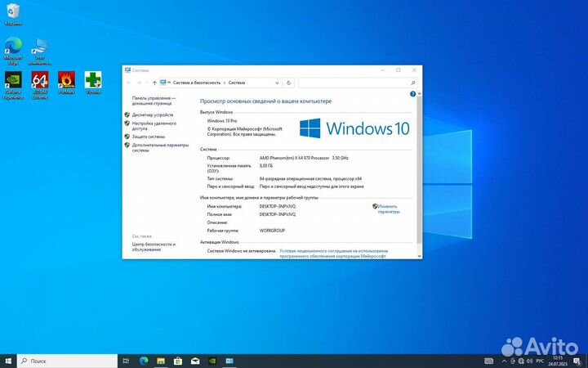The height and width of the screenshot is (368, 588).
Task: Select DESKTOP-3NPVJVQ next to Имя компьютера
Action: click(278, 207)
